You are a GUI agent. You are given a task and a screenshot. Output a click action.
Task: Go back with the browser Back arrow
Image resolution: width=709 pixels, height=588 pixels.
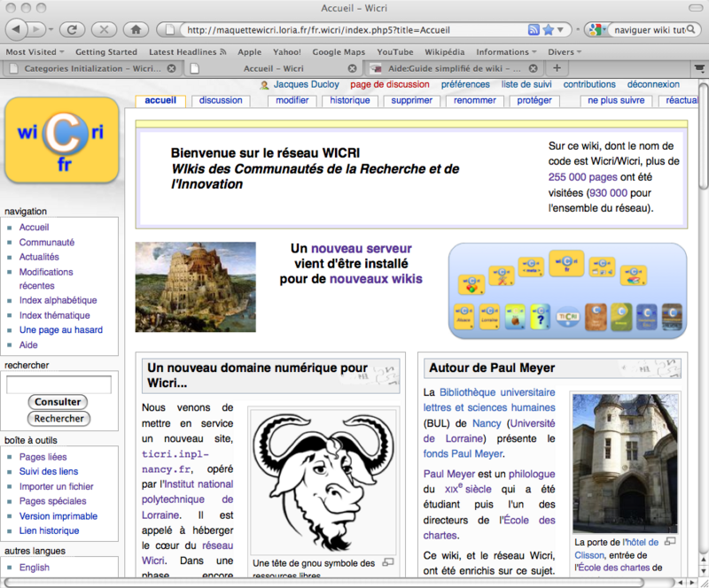(17, 30)
